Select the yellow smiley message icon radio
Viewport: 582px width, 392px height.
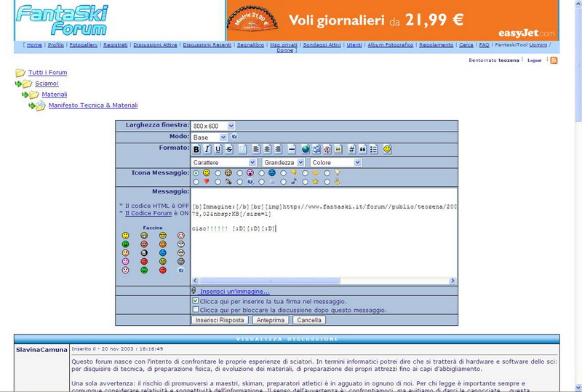[196, 173]
